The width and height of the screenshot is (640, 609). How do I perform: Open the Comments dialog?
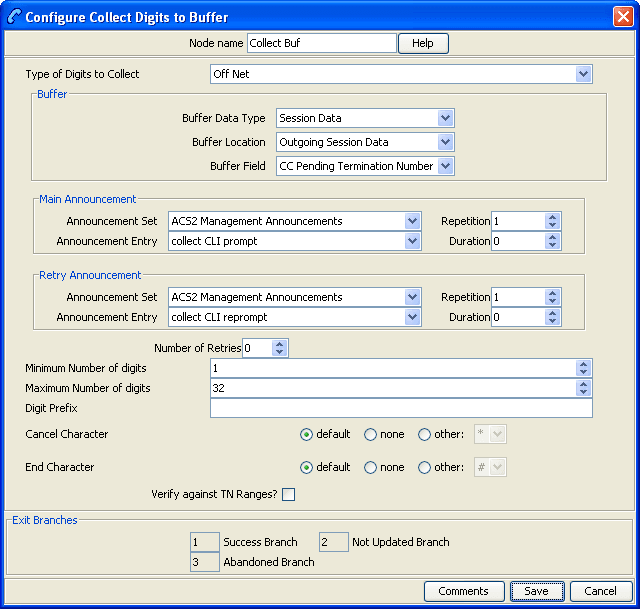click(463, 591)
